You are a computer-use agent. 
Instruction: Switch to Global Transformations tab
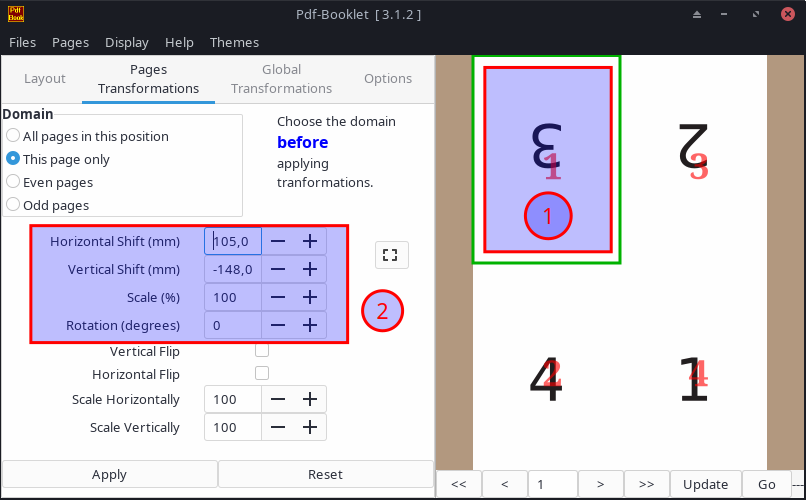[x=281, y=79]
